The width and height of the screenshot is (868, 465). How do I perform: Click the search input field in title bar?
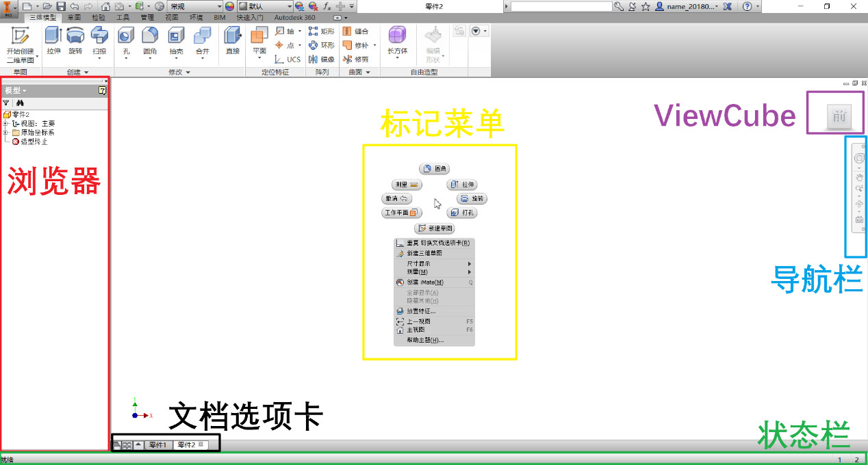point(561,6)
